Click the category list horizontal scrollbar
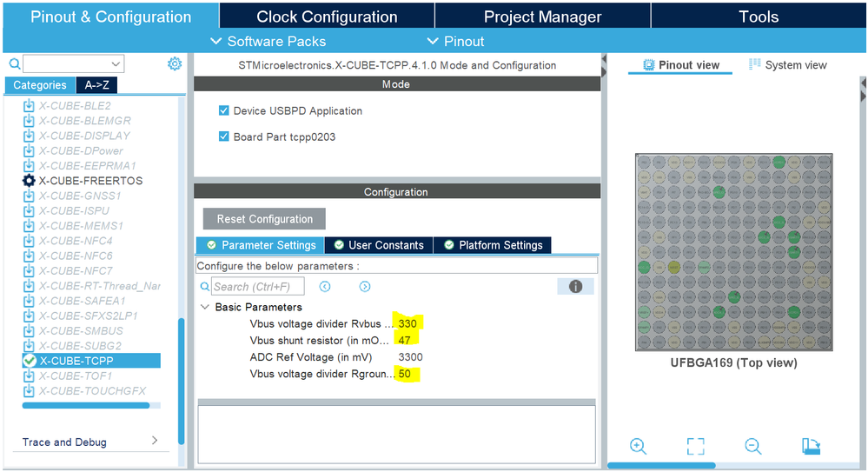 tap(86, 406)
